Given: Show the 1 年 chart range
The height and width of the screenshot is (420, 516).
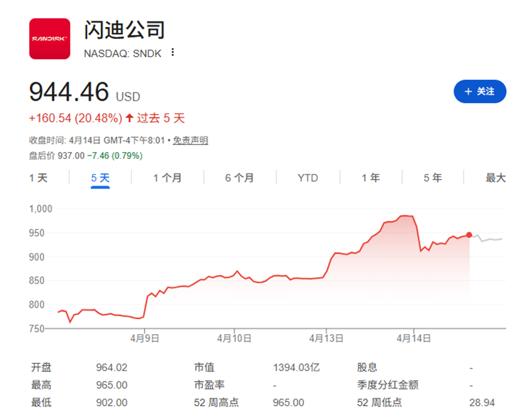Looking at the screenshot, I should 370,178.
